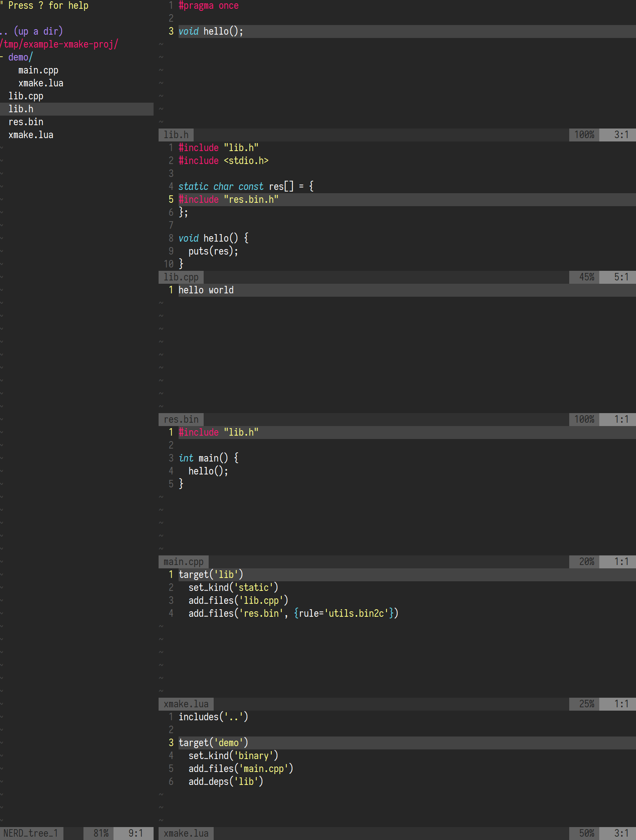Click "includes('..')" line in demo xmake.lua
636x840 pixels.
[x=213, y=717]
